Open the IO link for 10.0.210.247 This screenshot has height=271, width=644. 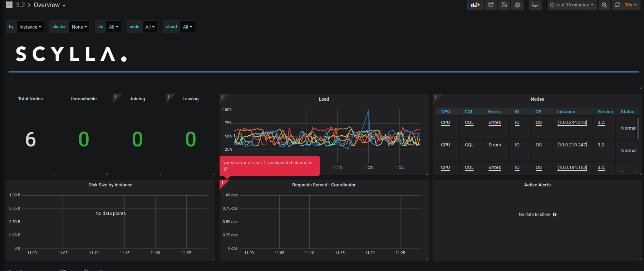pos(517,145)
